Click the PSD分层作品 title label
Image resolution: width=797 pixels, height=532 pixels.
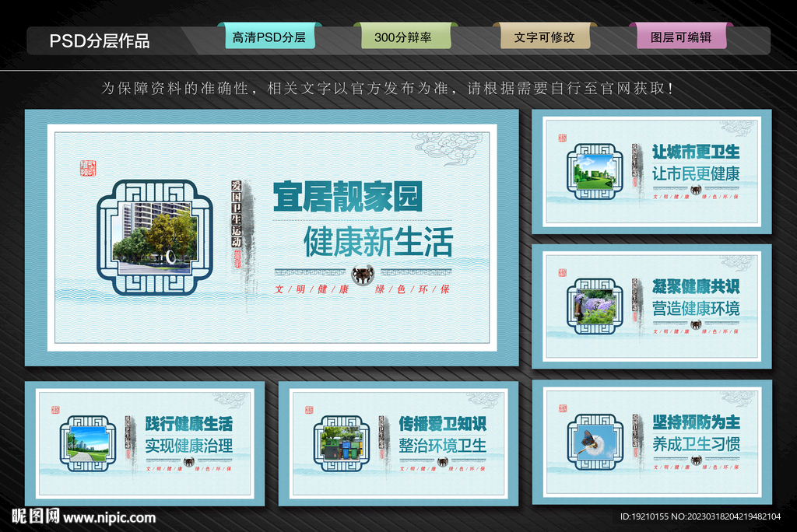pyautogui.click(x=100, y=41)
